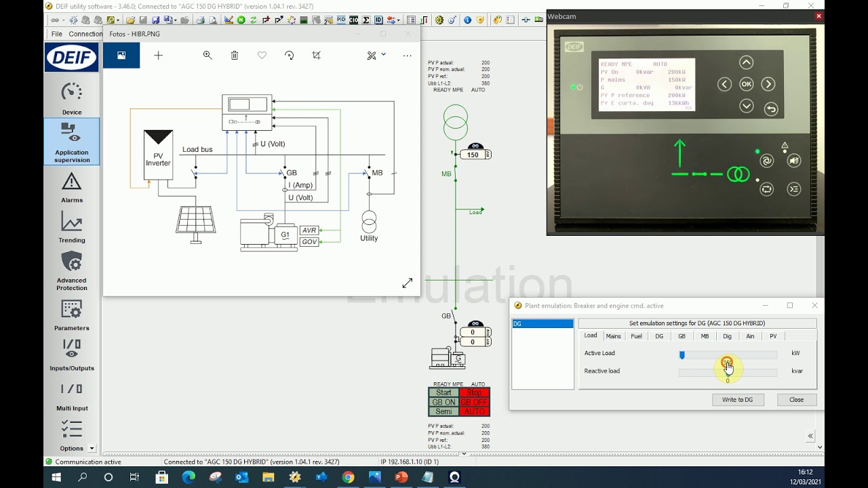Viewport: 868px width, 488px height.
Task: Click the Active Load slider
Action: (728, 354)
